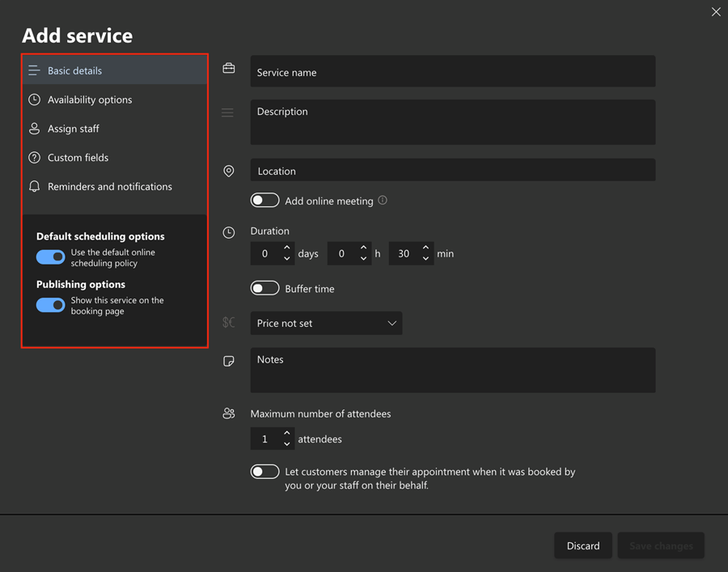Disable Use the default online scheduling policy

pos(51,256)
